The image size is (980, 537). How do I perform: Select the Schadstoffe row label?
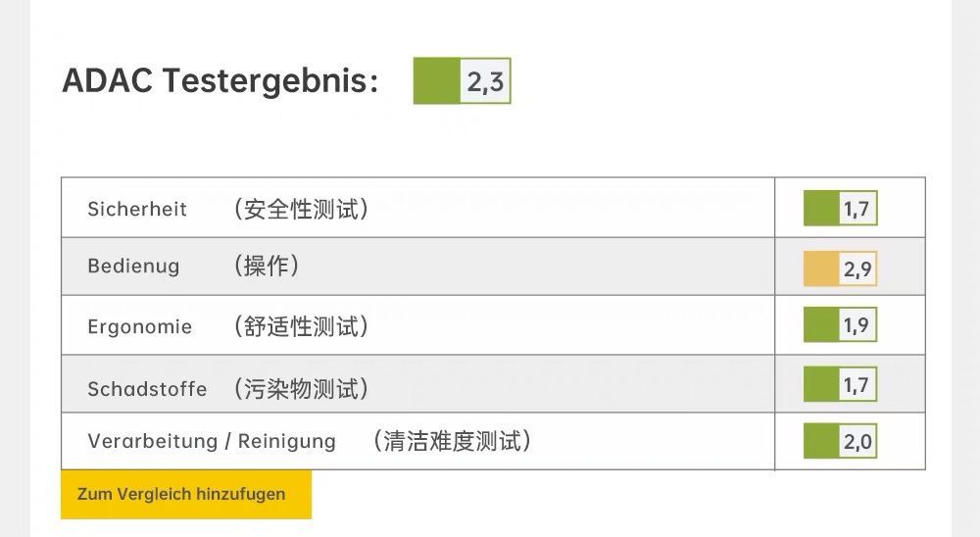(147, 389)
